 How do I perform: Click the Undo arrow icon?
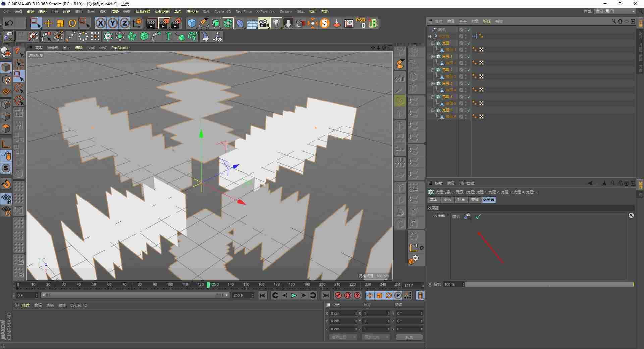pos(9,23)
